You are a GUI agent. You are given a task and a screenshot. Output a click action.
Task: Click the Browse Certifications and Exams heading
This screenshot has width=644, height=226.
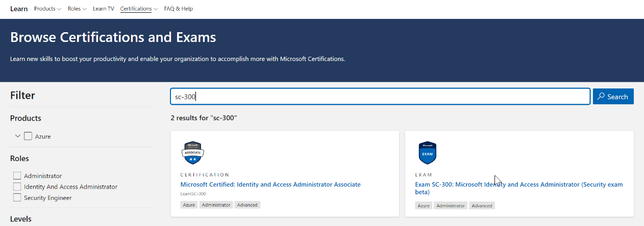113,37
